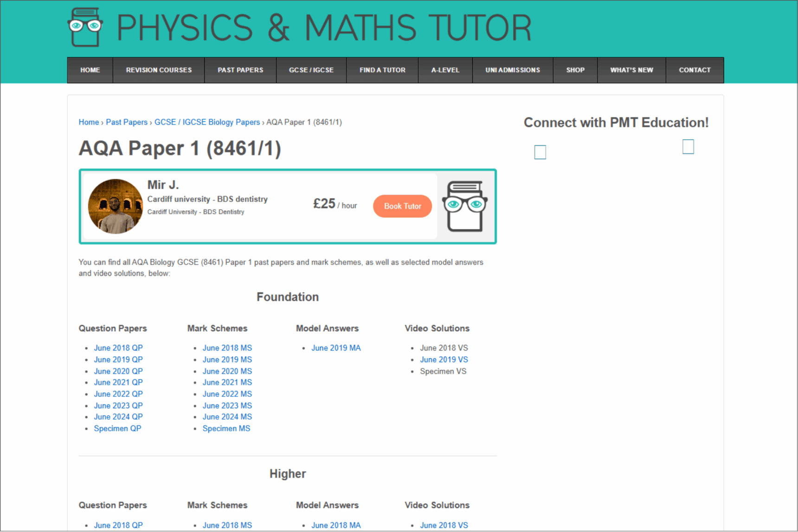798x532 pixels.
Task: Open the PAST PAPERS menu
Action: tap(240, 70)
